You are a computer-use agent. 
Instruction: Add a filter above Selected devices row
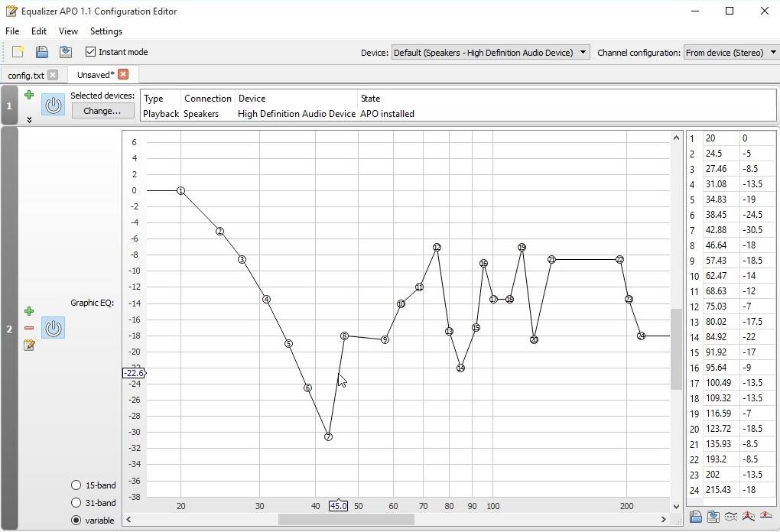(x=29, y=95)
